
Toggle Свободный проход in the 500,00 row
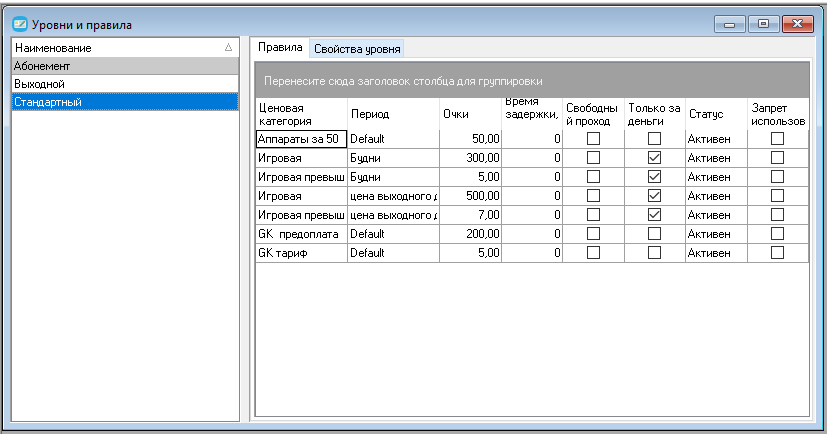tap(593, 196)
